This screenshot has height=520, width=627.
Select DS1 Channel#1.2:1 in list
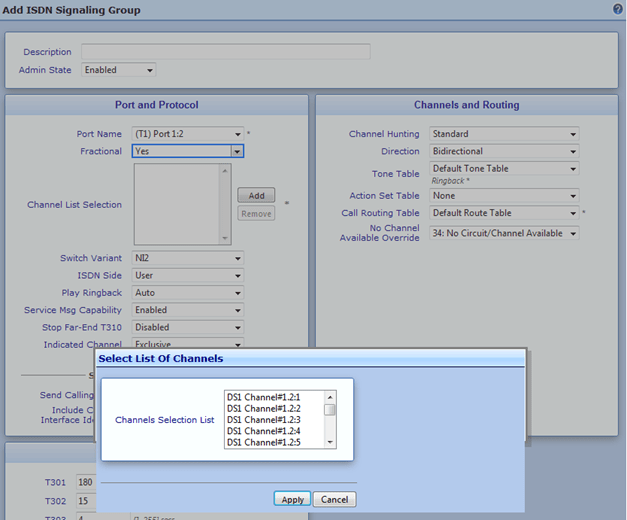click(x=273, y=397)
